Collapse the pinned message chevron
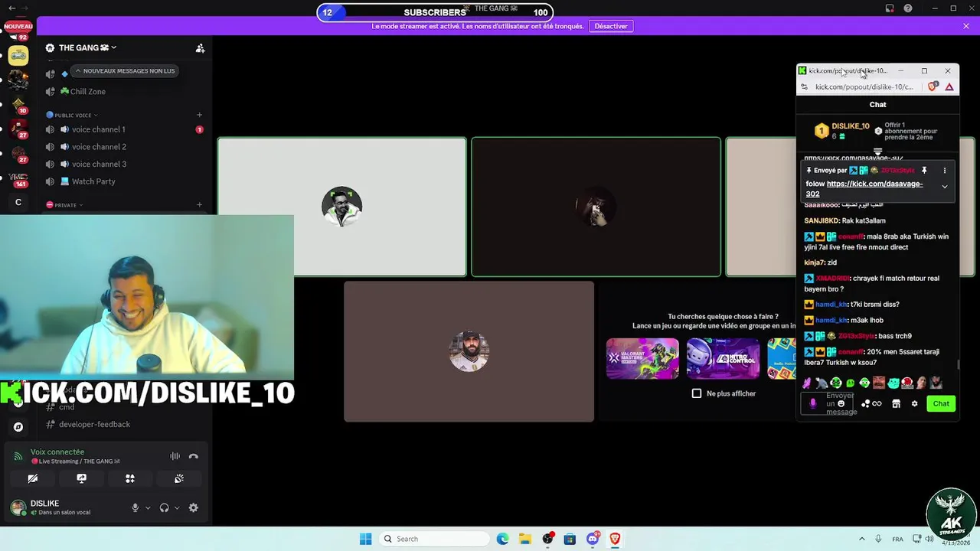 (945, 187)
